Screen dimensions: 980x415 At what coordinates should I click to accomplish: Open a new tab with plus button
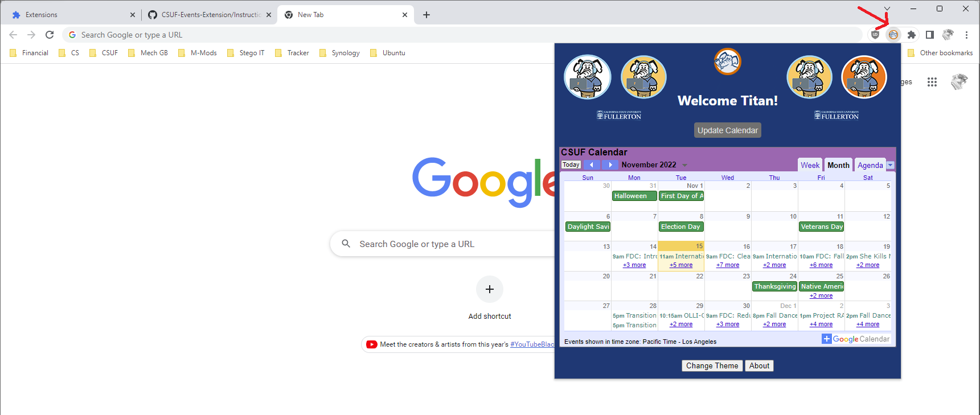point(427,15)
